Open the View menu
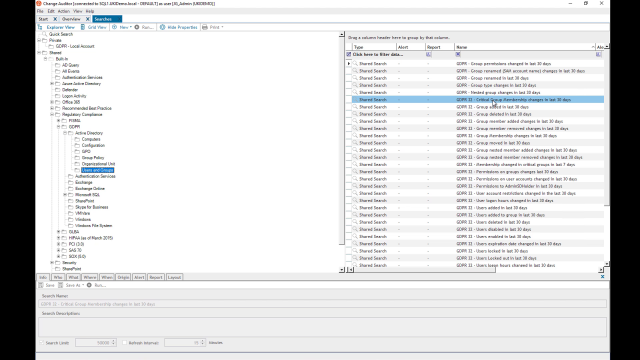This screenshot has height=360, width=640. coord(78,11)
